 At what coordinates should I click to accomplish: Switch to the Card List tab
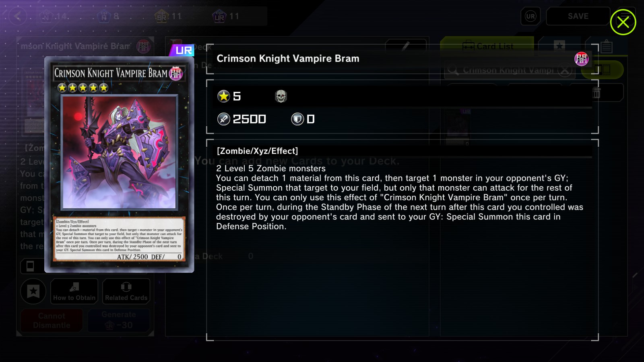488,46
